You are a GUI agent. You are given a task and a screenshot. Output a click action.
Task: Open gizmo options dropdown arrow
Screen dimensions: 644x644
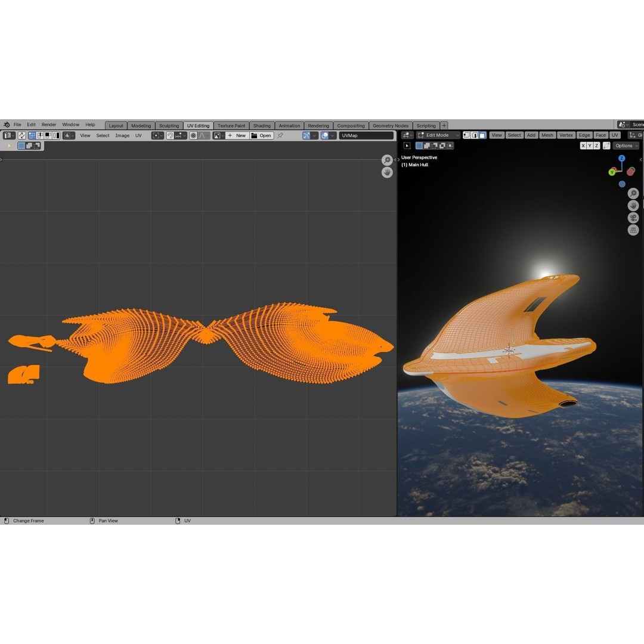tap(315, 135)
